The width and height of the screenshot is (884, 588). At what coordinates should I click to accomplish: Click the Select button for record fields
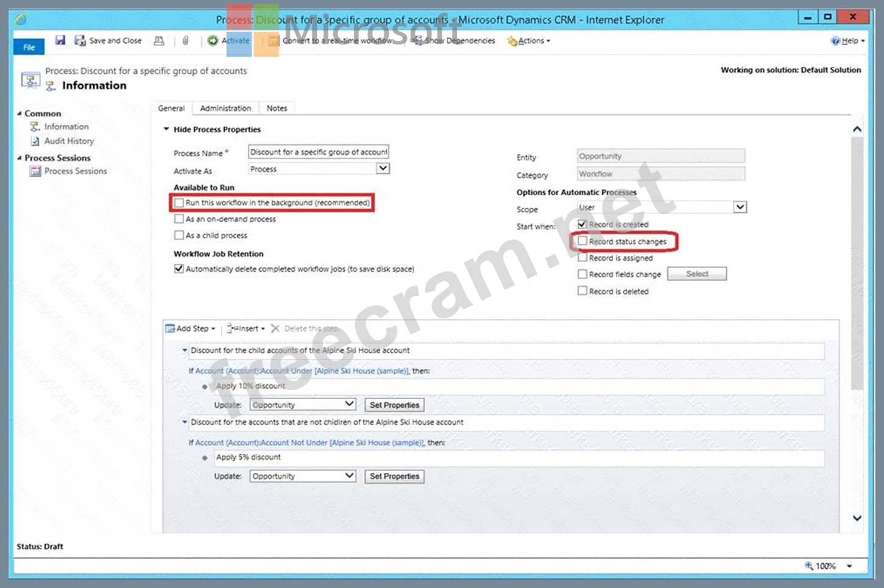[x=697, y=274]
